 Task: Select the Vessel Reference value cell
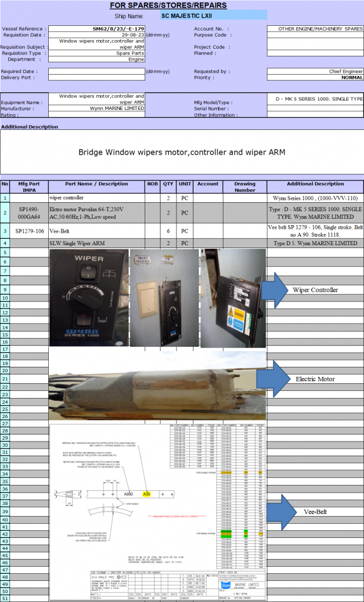[96, 29]
